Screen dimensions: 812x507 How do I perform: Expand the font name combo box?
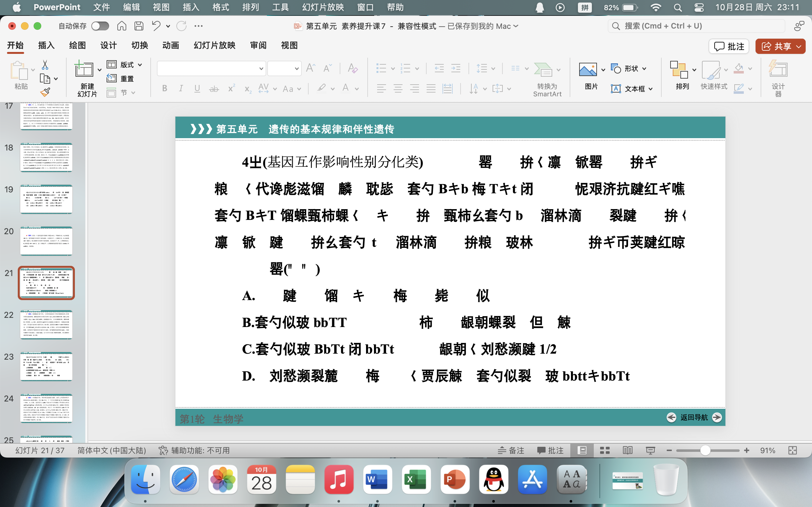[x=261, y=69]
